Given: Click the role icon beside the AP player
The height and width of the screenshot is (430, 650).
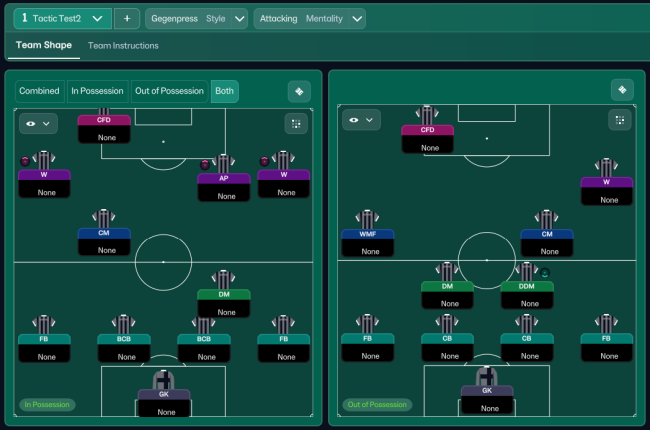Looking at the screenshot, I should tap(206, 163).
